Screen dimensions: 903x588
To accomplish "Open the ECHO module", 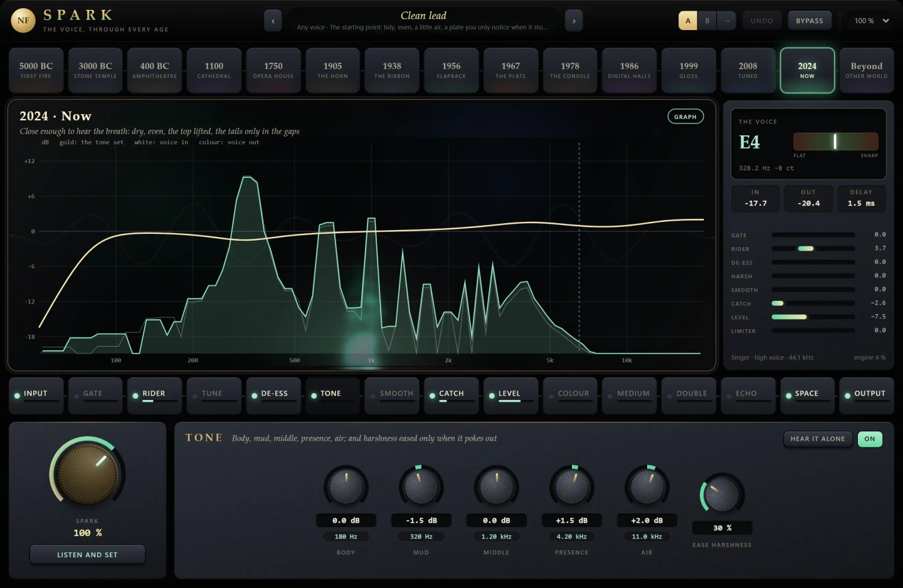I will coord(748,395).
